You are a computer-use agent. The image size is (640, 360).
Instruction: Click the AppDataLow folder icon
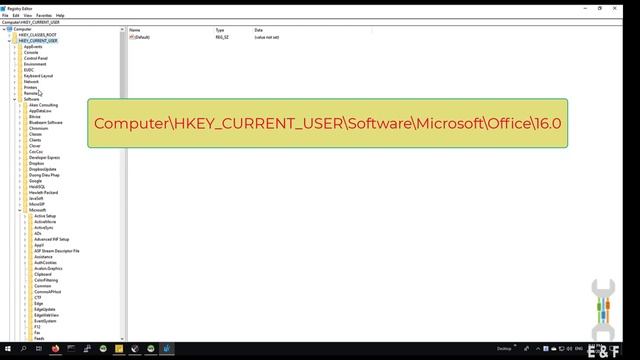[25, 111]
